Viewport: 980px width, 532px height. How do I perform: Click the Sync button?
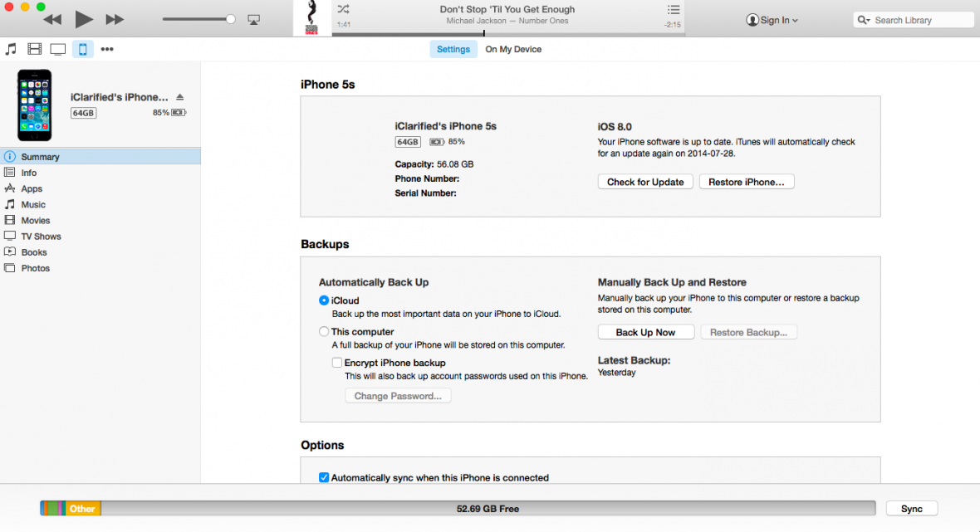(x=912, y=508)
